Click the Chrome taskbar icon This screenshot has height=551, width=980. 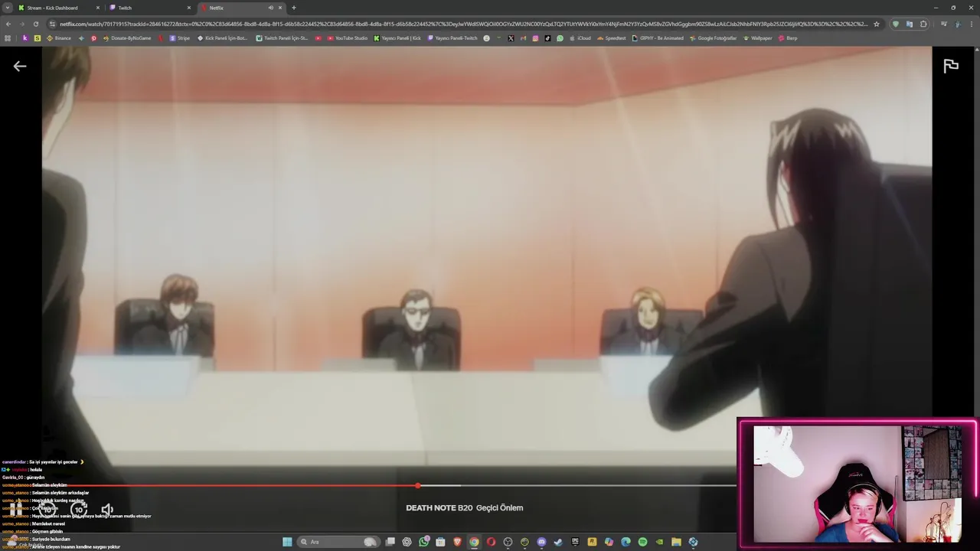click(474, 542)
